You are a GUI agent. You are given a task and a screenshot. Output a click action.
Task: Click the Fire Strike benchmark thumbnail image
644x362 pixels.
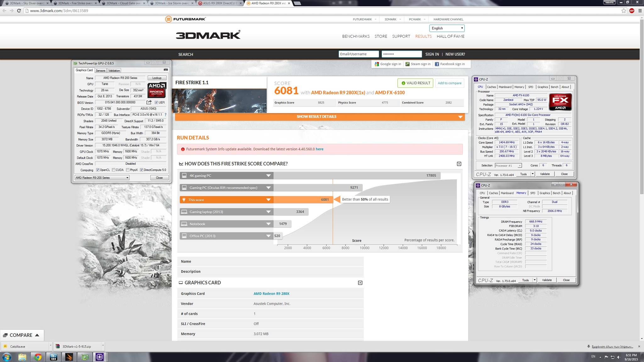coord(219,101)
